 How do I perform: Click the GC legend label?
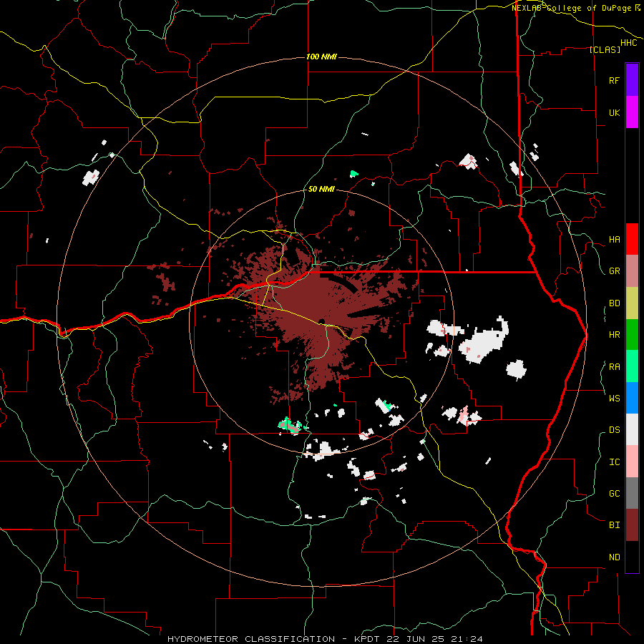614,493
